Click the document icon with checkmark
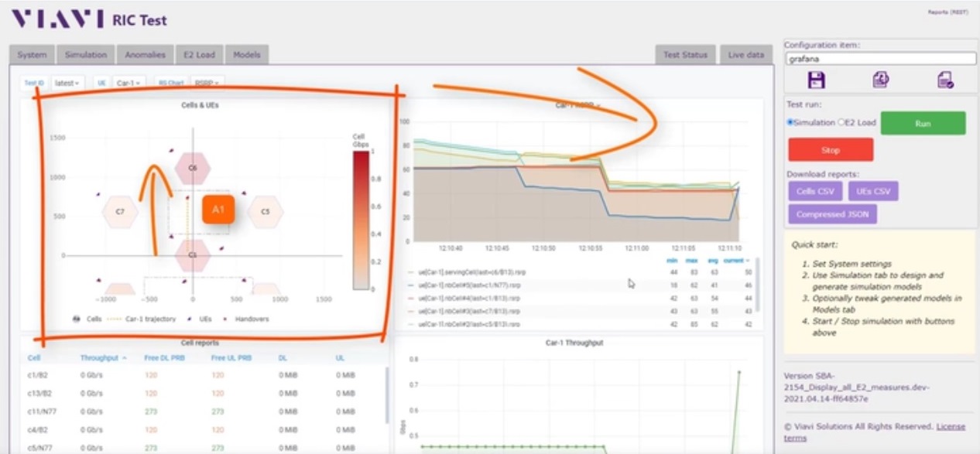 [x=944, y=80]
